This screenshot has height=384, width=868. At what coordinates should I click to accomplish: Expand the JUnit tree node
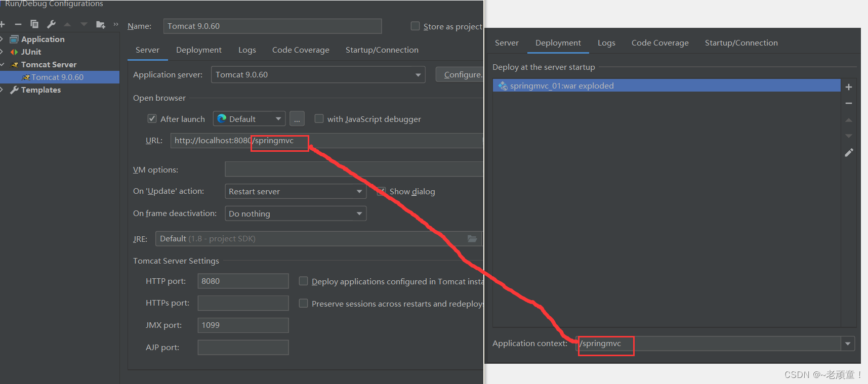pos(2,52)
